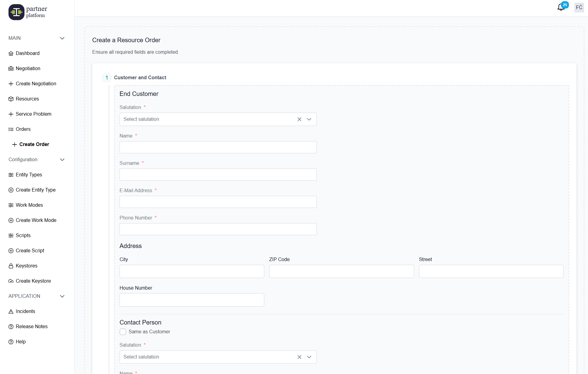Collapse the APPLICATION sidebar section

[x=62, y=296]
